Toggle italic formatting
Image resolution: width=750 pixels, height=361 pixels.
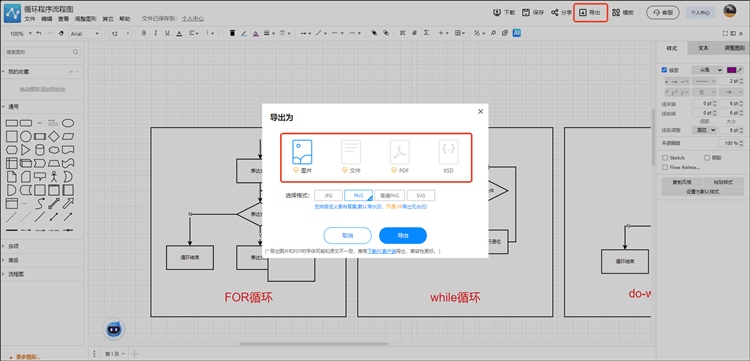pyautogui.click(x=155, y=33)
